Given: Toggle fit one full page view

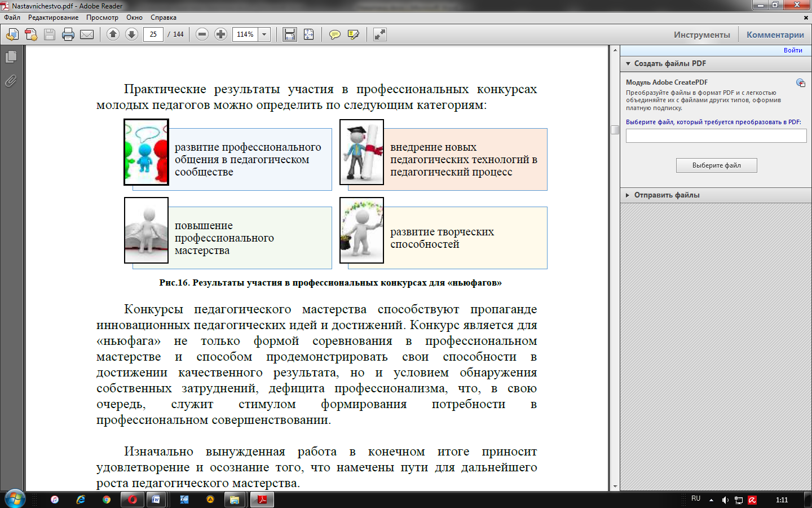Looking at the screenshot, I should coord(308,34).
